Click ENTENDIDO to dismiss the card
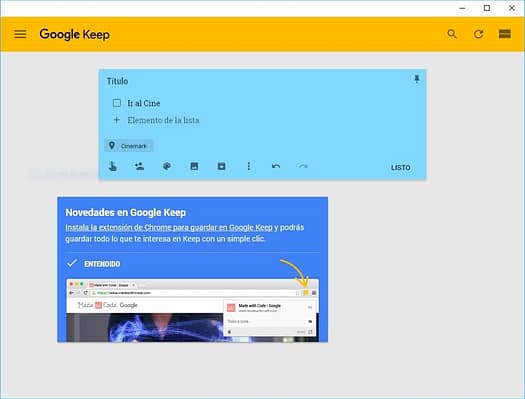This screenshot has width=525, height=399. tap(94, 264)
